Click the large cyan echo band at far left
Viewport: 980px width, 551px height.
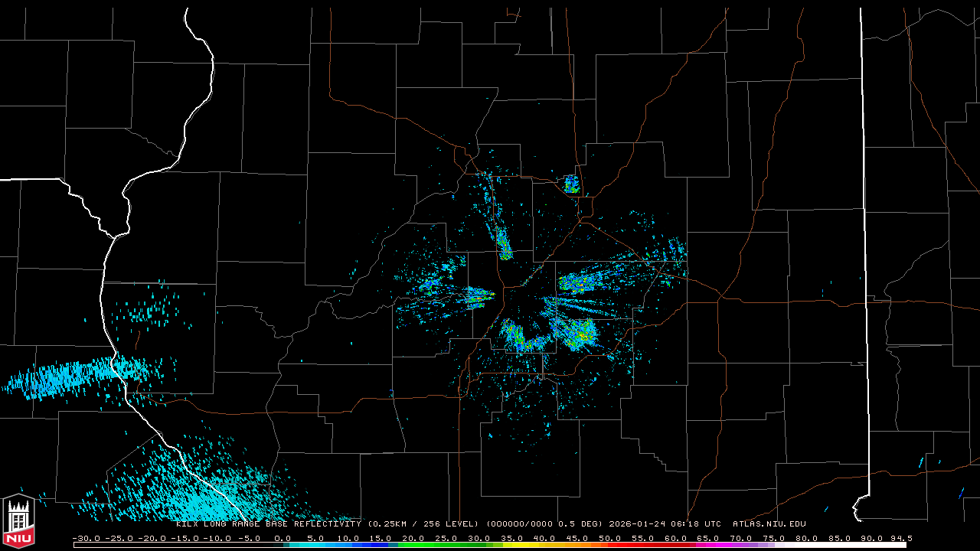coord(69,377)
